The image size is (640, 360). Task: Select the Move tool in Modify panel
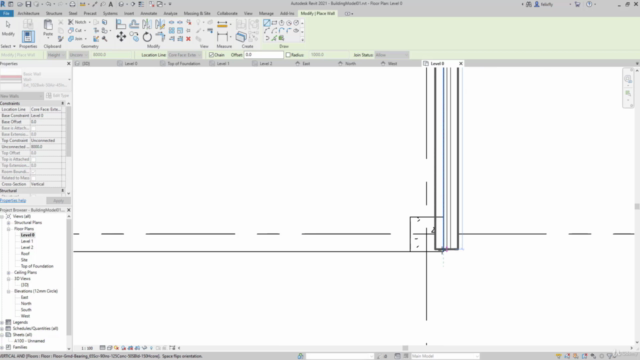121,37
